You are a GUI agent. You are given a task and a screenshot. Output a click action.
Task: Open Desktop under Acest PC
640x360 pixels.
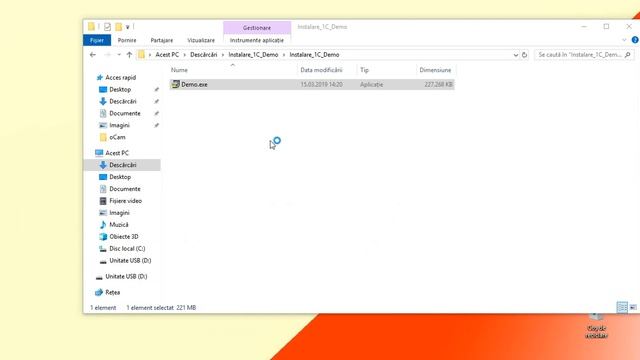coord(120,177)
